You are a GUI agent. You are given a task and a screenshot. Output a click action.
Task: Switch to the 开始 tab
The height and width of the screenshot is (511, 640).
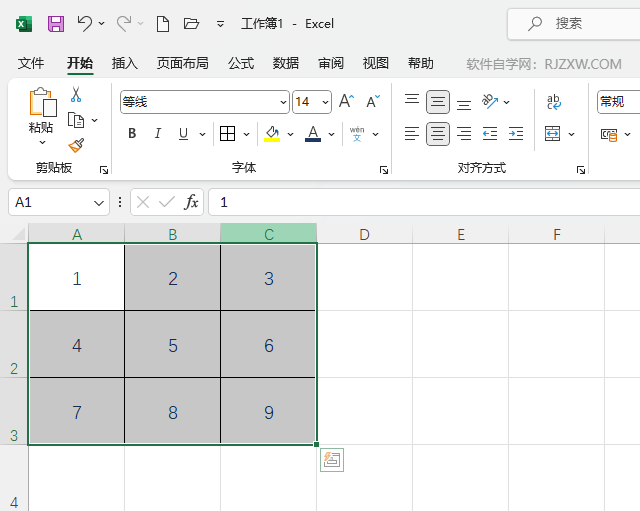tap(80, 63)
